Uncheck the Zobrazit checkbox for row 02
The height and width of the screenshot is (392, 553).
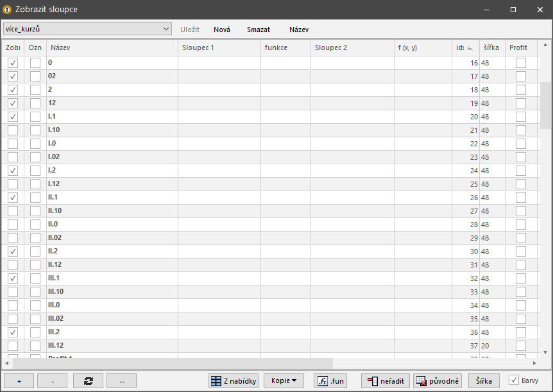pyautogui.click(x=13, y=76)
